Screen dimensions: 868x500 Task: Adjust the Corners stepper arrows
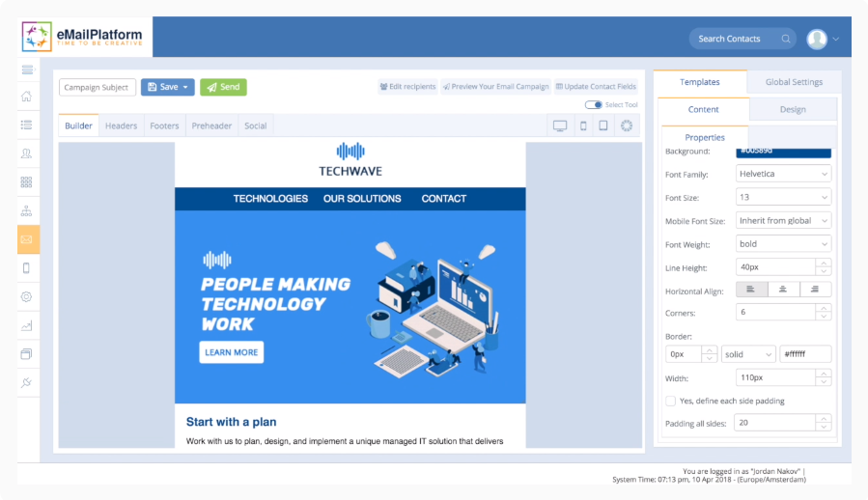click(x=824, y=313)
